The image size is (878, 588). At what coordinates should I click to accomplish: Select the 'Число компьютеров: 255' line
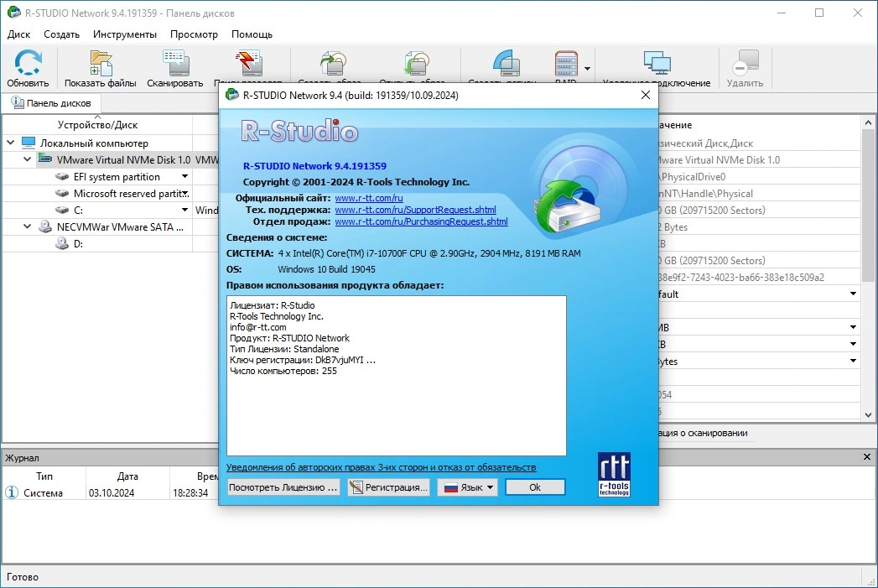(283, 371)
